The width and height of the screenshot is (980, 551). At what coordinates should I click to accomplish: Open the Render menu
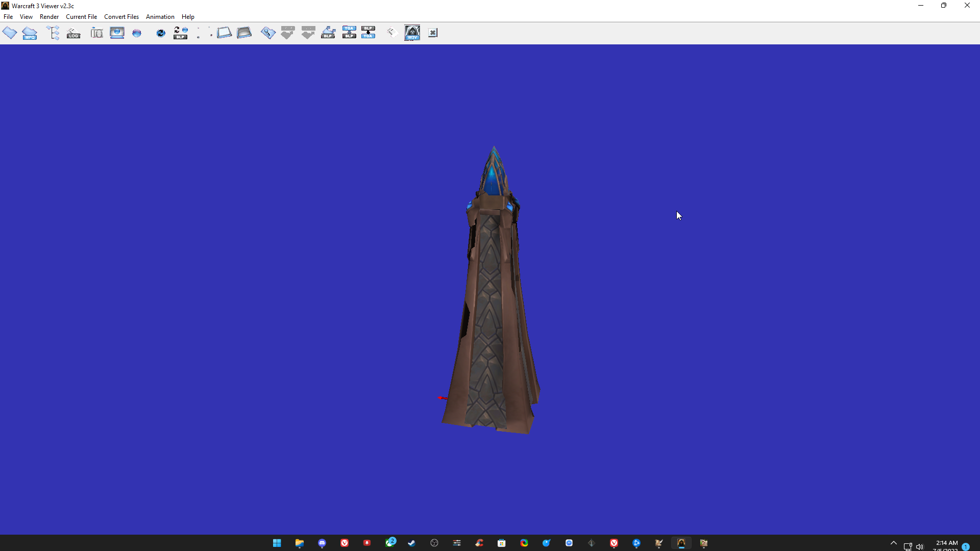click(49, 17)
